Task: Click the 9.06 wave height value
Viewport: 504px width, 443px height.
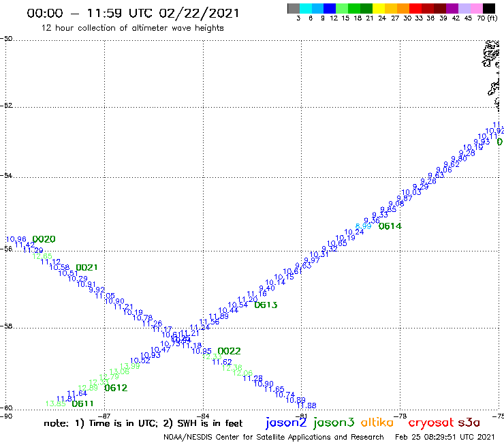Action: (x=444, y=170)
